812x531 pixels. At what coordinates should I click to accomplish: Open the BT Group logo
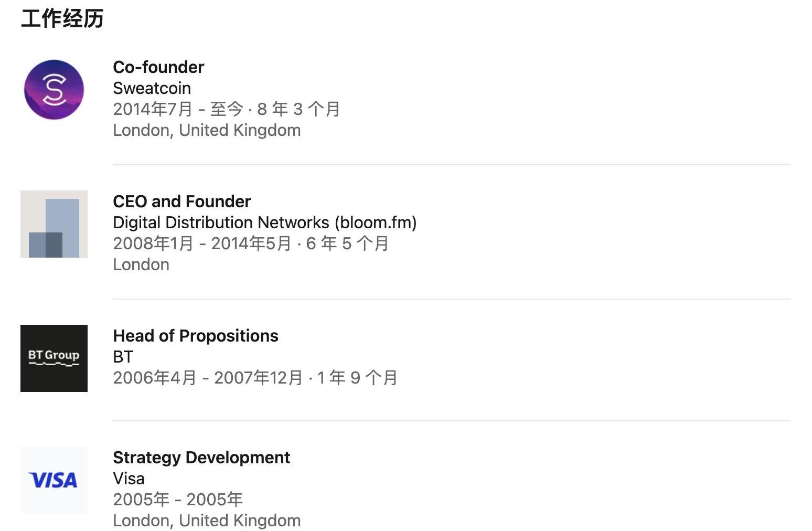[x=54, y=358]
